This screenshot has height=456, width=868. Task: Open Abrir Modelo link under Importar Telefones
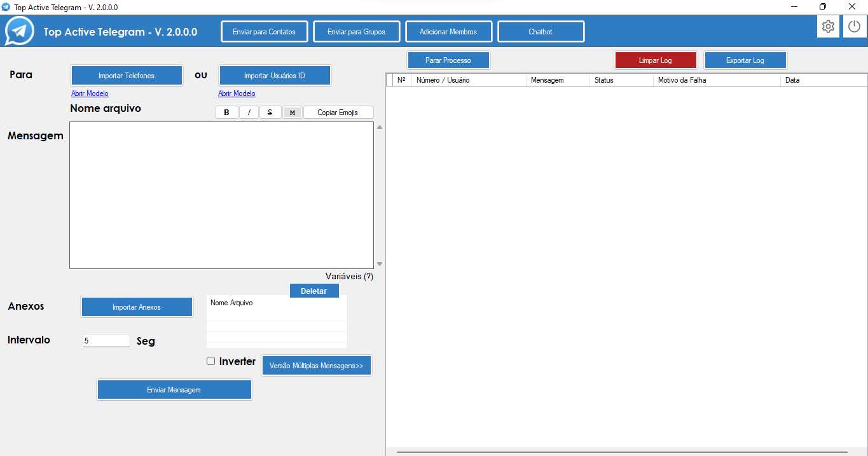(x=90, y=93)
